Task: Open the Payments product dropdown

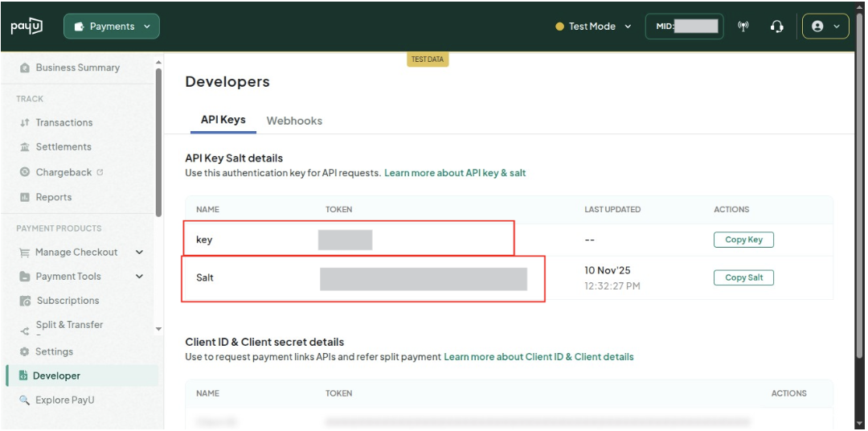Action: click(x=112, y=26)
